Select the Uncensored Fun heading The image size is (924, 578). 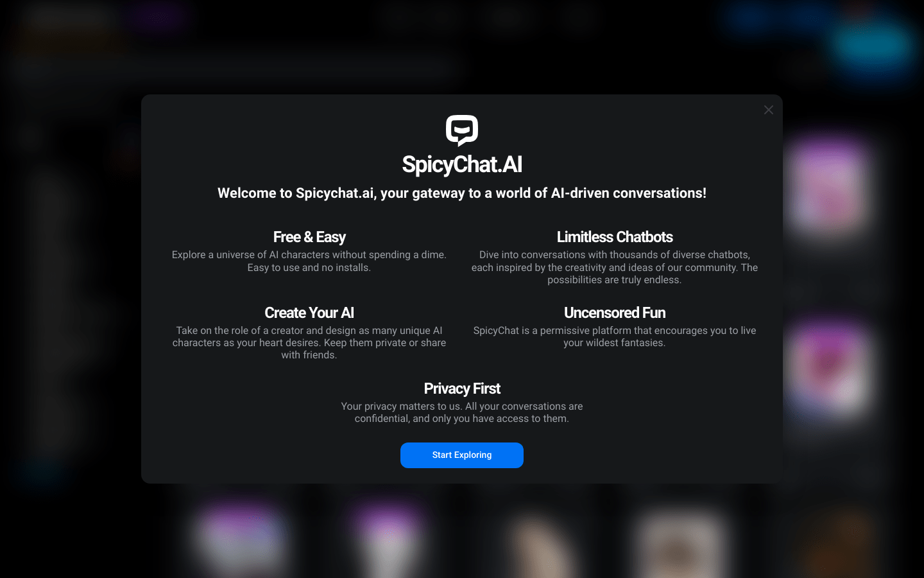point(615,313)
